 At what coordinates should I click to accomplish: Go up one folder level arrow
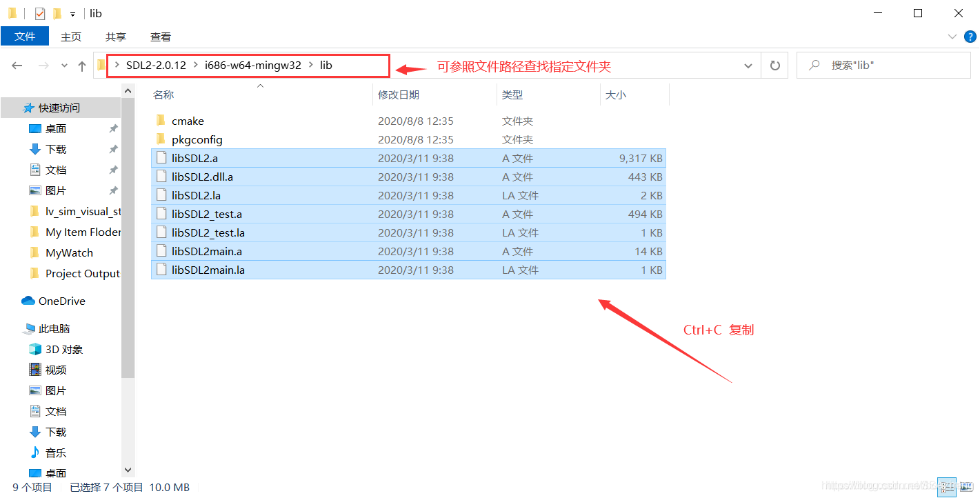82,66
